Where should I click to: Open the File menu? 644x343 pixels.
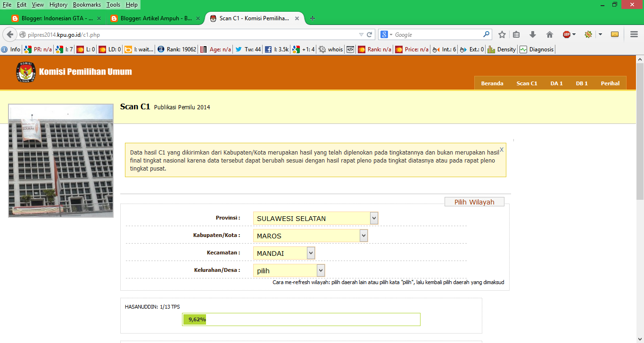(x=7, y=5)
